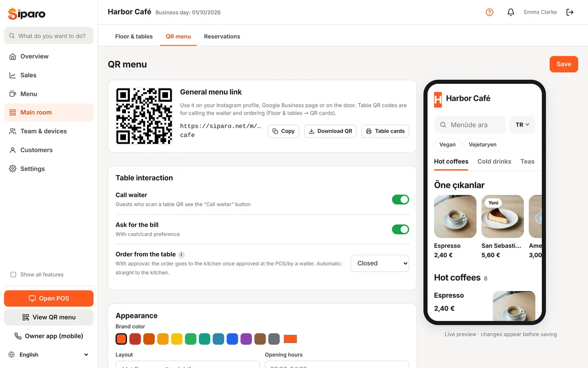Select Cold drinks tab in preview
This screenshot has height=368, width=588.
(494, 161)
